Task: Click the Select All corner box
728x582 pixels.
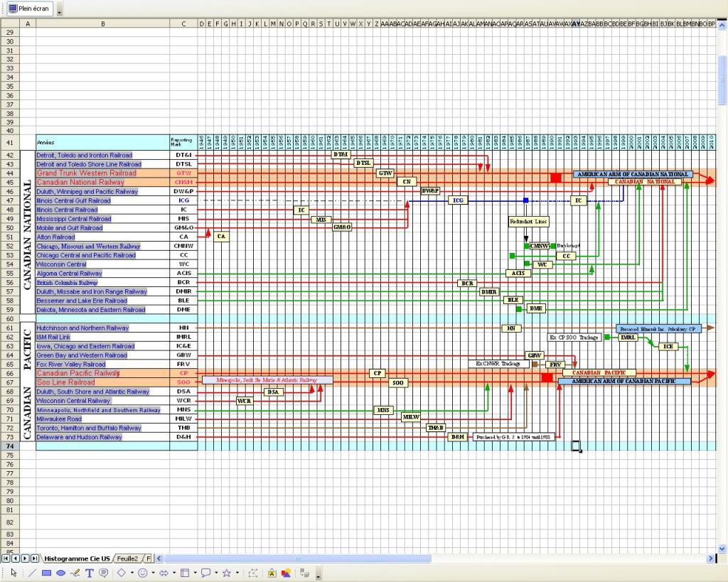Action: pyautogui.click(x=10, y=23)
